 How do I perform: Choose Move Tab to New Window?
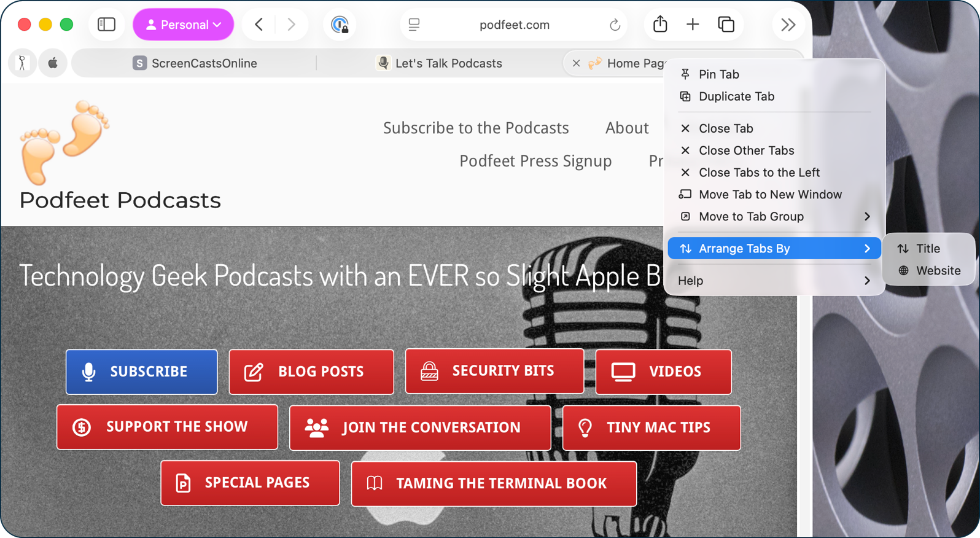click(x=774, y=195)
